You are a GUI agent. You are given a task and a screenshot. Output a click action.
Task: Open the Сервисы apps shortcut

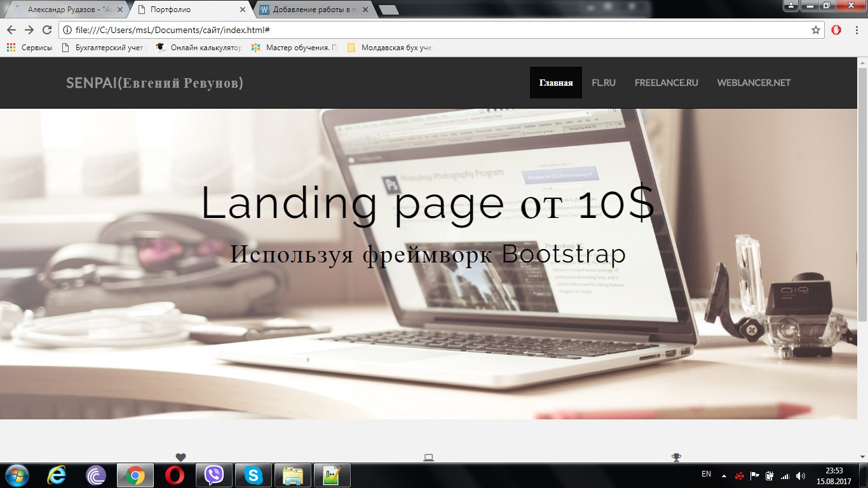30,48
